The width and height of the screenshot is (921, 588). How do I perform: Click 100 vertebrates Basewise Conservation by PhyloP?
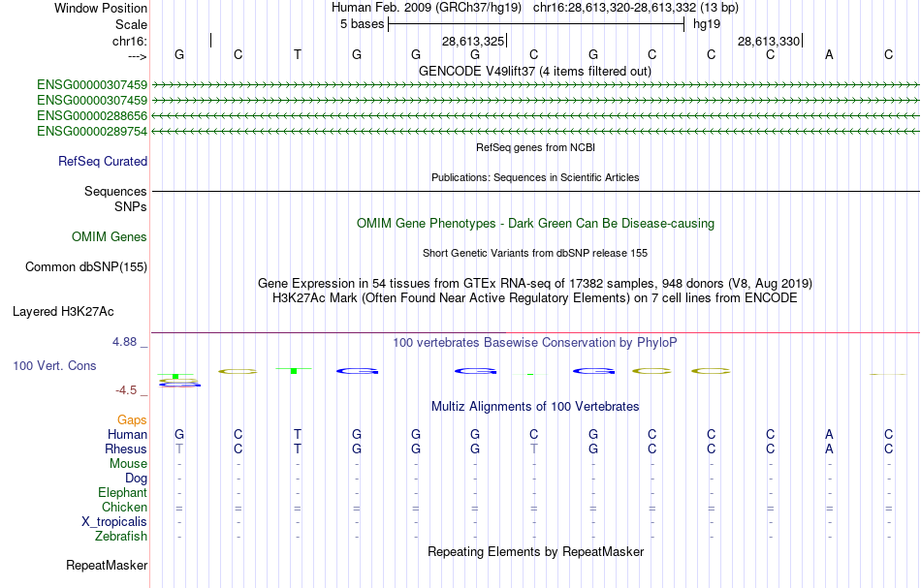tap(535, 342)
